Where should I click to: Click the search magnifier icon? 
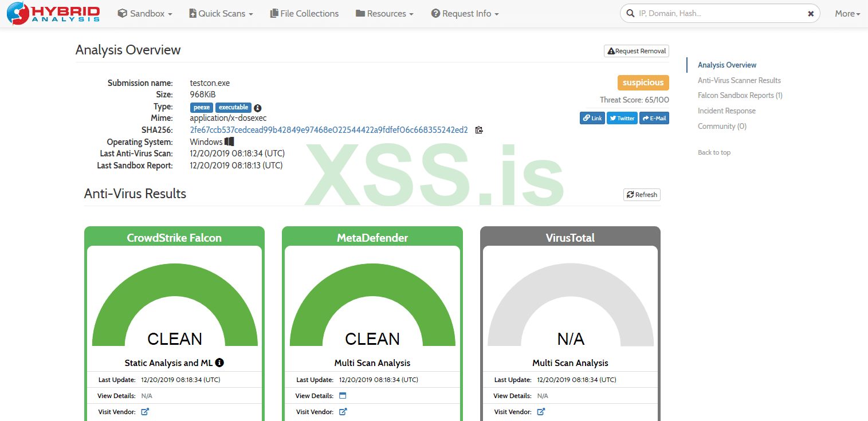click(631, 14)
